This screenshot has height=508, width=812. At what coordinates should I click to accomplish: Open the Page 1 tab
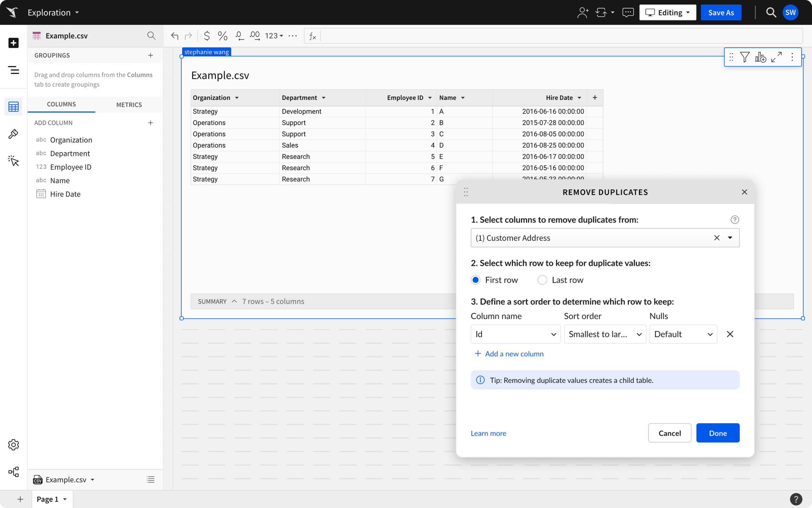point(48,499)
